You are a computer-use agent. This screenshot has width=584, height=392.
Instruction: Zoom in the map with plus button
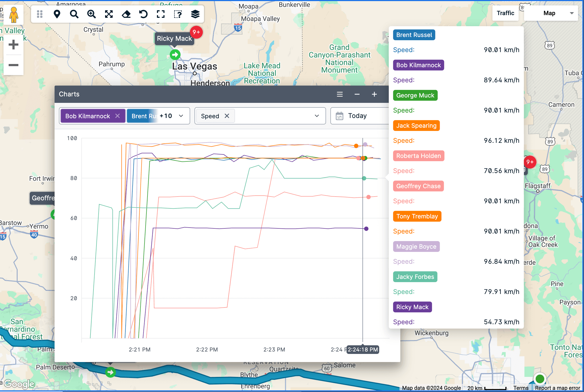13,45
